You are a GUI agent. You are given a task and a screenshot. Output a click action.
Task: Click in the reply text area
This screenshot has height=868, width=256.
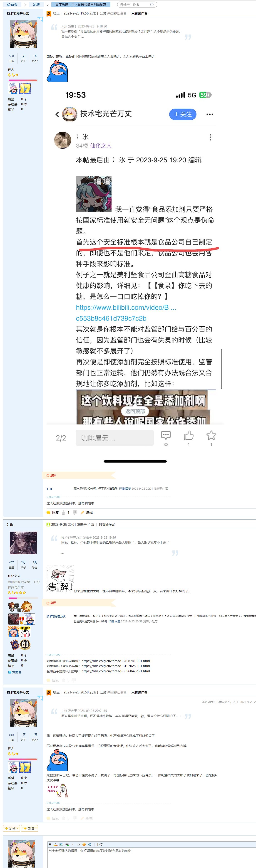[152, 858]
